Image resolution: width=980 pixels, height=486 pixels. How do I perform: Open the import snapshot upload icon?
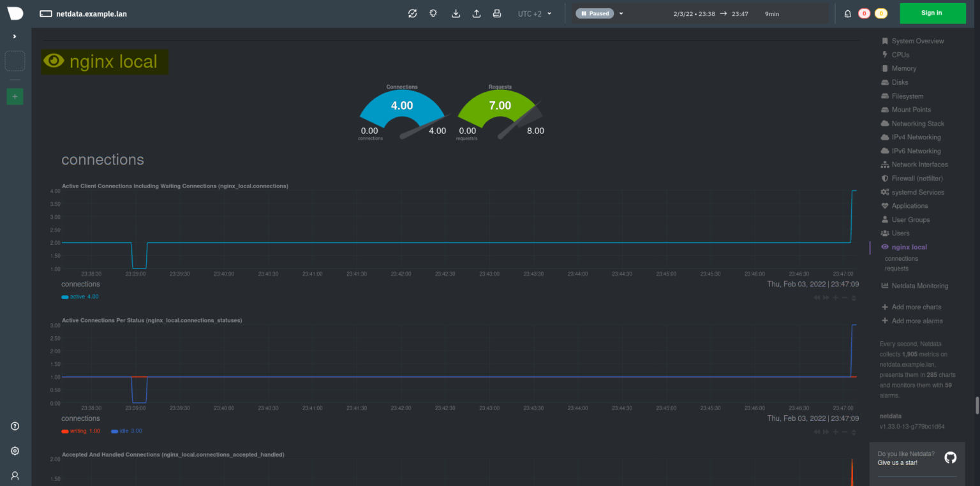pyautogui.click(x=476, y=13)
